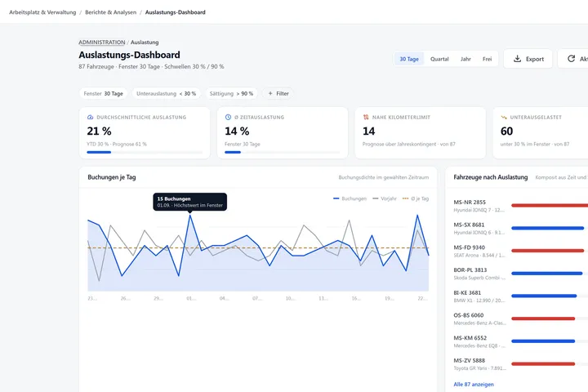
Task: Click the Export download icon
Action: click(517, 59)
